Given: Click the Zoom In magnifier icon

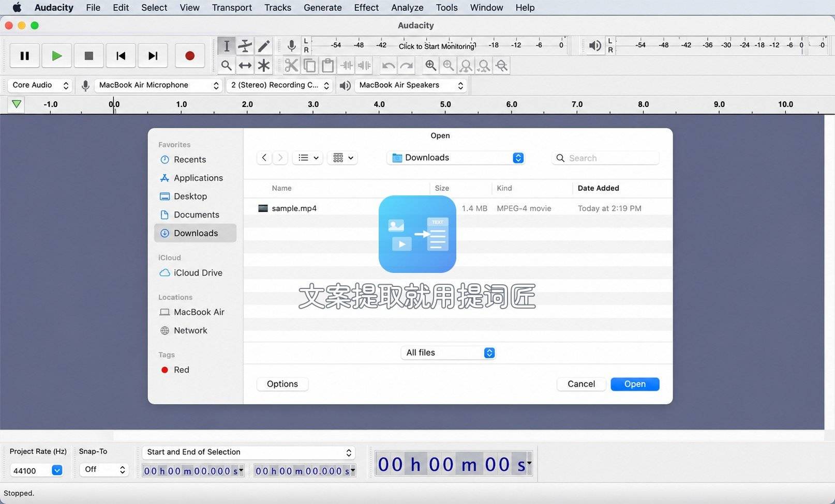Looking at the screenshot, I should (x=430, y=66).
